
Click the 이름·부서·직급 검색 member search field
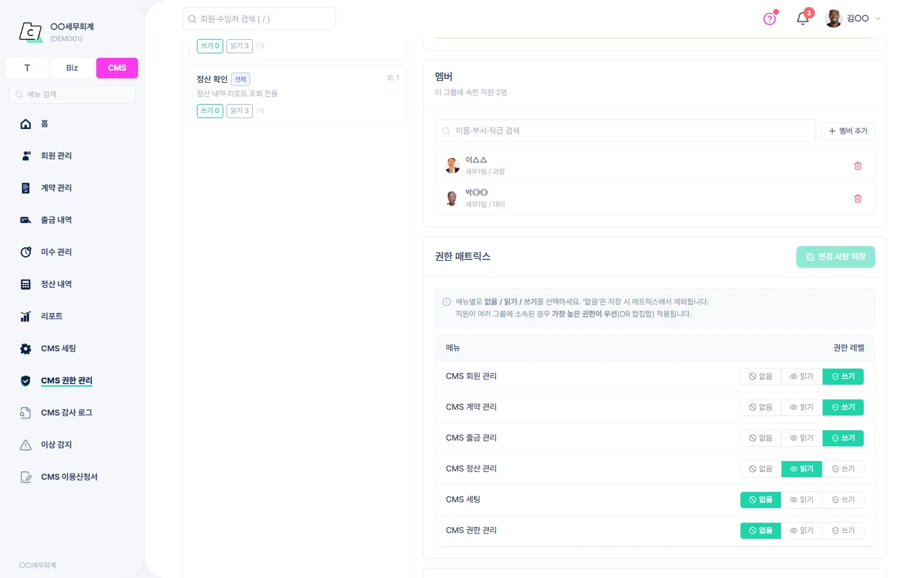coord(626,131)
